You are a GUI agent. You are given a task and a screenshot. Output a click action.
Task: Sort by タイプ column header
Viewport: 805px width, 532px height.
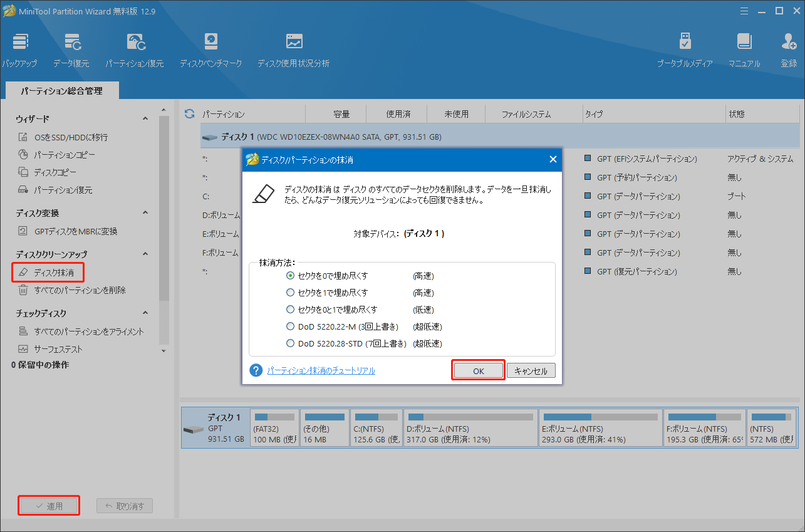pos(653,114)
